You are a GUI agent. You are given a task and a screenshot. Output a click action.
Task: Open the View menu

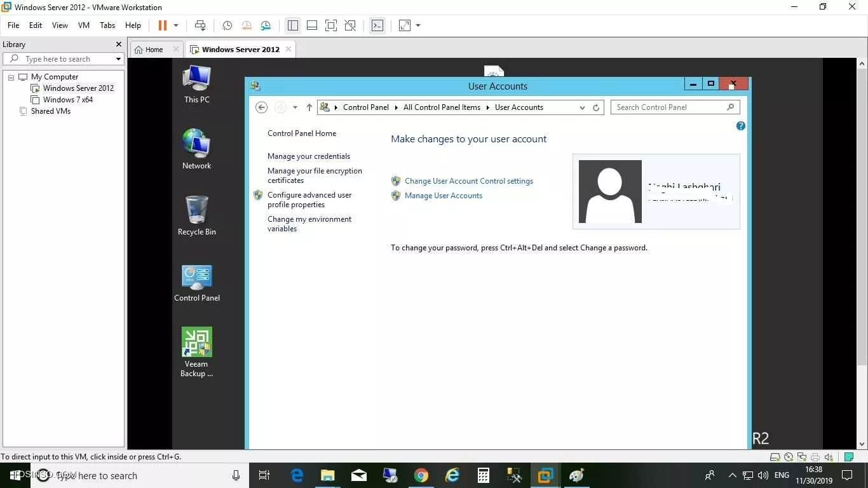coord(60,25)
